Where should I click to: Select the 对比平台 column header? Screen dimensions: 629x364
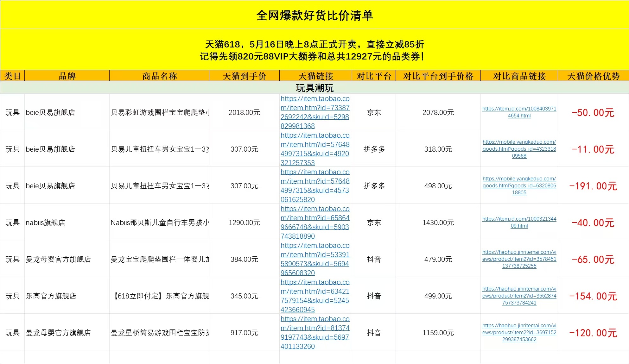[x=374, y=76]
